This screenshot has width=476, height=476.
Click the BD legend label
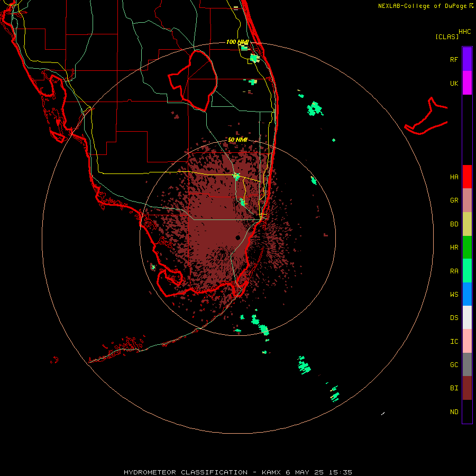pos(454,224)
